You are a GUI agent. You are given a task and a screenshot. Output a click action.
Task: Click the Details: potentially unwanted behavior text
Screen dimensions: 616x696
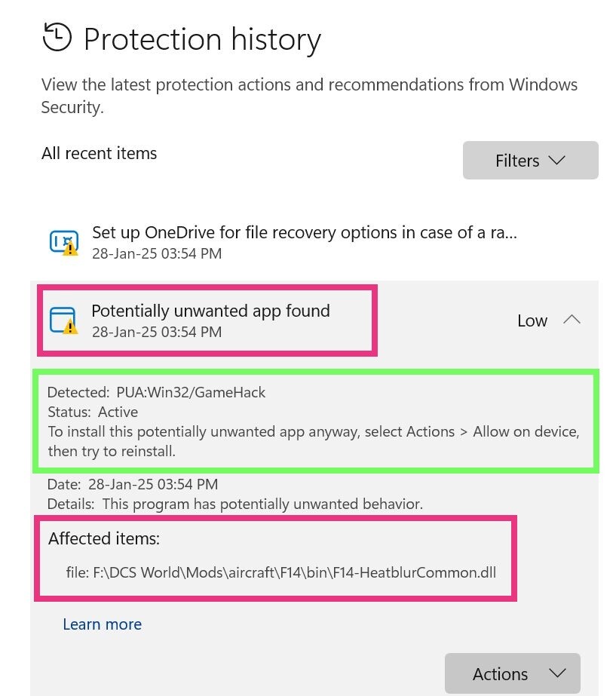tap(234, 504)
